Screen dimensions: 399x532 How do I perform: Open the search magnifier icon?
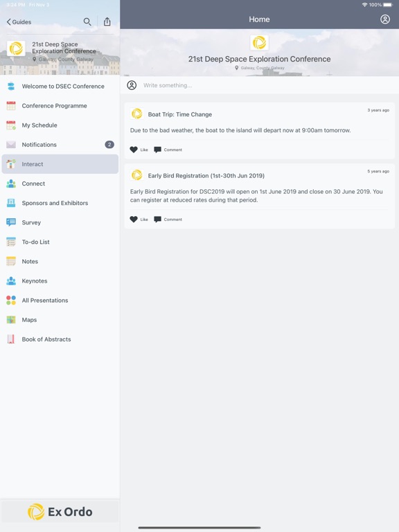87,21
